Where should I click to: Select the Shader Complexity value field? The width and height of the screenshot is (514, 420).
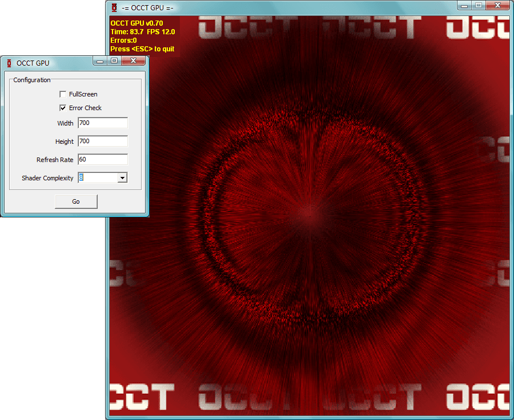98,178
